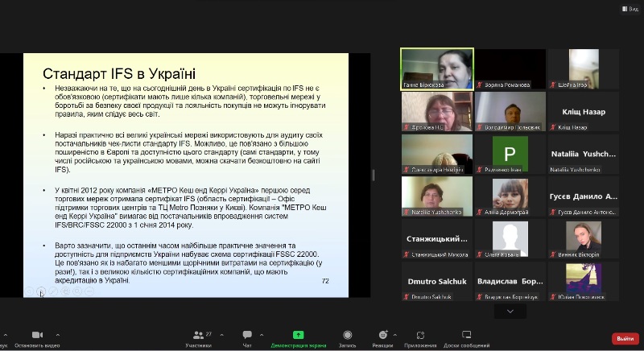The image size is (644, 351).
Task: Select Зоряна Романова's video tile
Action: [510, 68]
